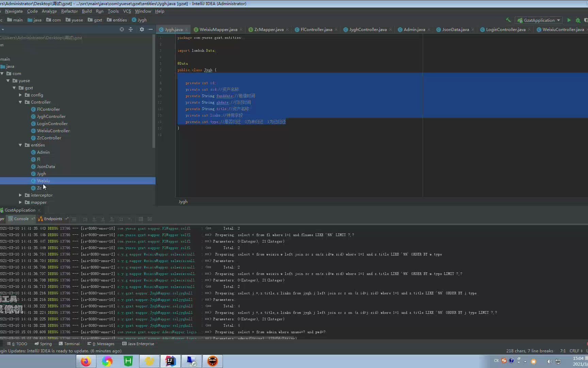
Task: Open the 6: TODO tool window
Action: point(17,344)
